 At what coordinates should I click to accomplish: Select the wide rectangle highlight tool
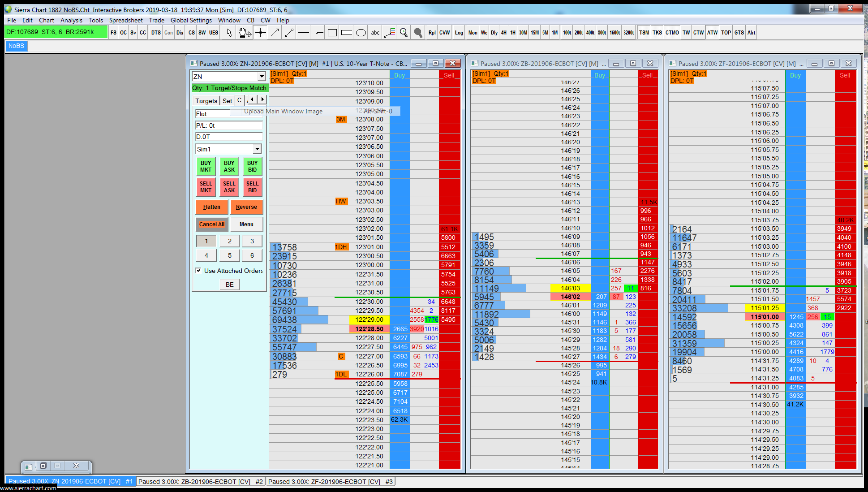click(x=347, y=33)
